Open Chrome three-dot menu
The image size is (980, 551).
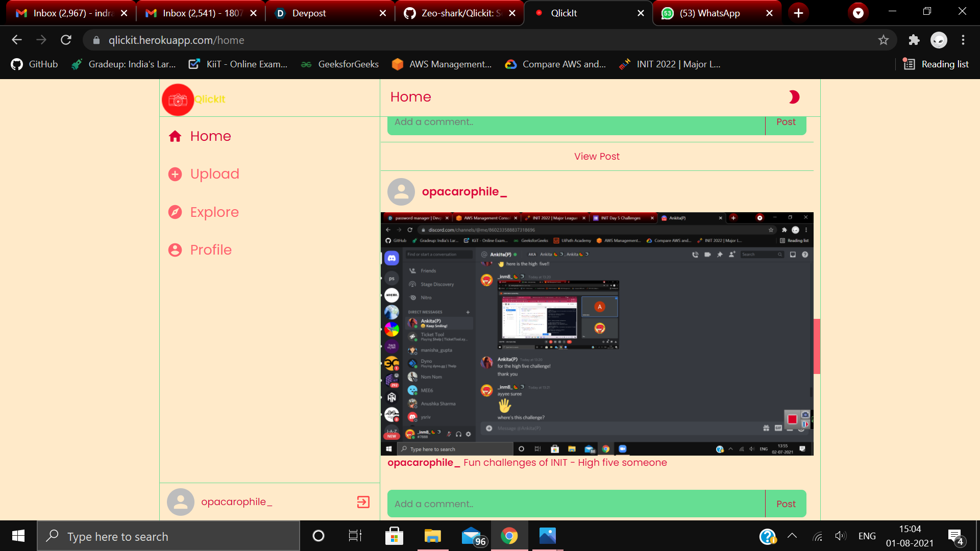[x=963, y=40]
